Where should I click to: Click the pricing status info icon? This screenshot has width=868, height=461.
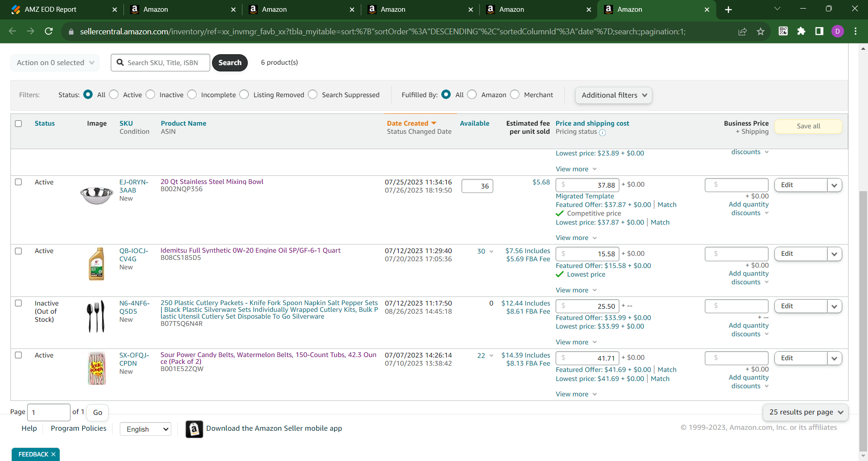[x=602, y=132]
